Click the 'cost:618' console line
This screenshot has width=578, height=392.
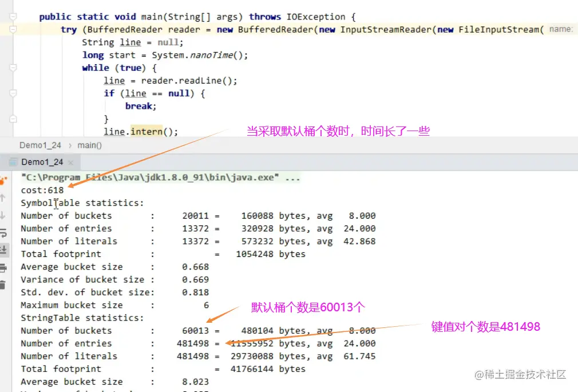coord(42,191)
